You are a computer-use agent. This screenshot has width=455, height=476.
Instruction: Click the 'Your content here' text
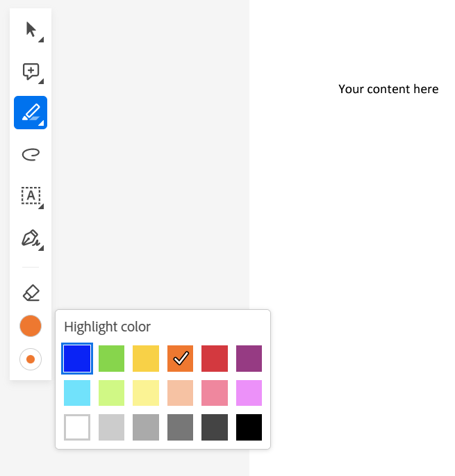pyautogui.click(x=388, y=89)
